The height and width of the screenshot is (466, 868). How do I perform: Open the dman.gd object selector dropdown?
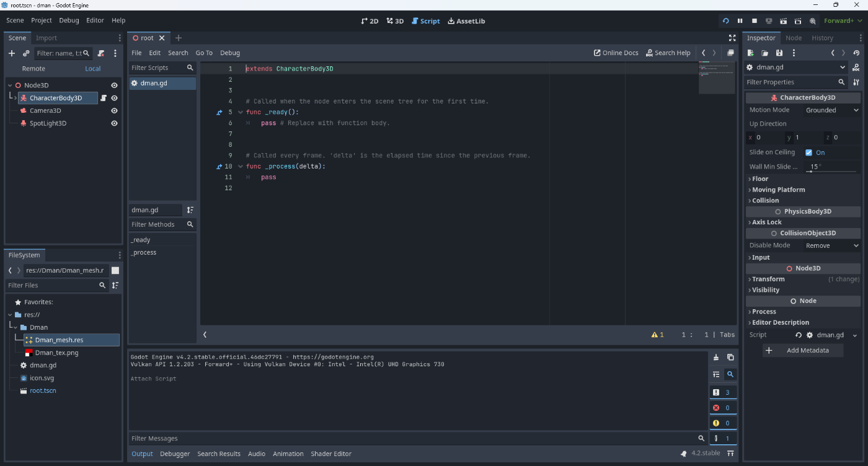[x=797, y=68]
